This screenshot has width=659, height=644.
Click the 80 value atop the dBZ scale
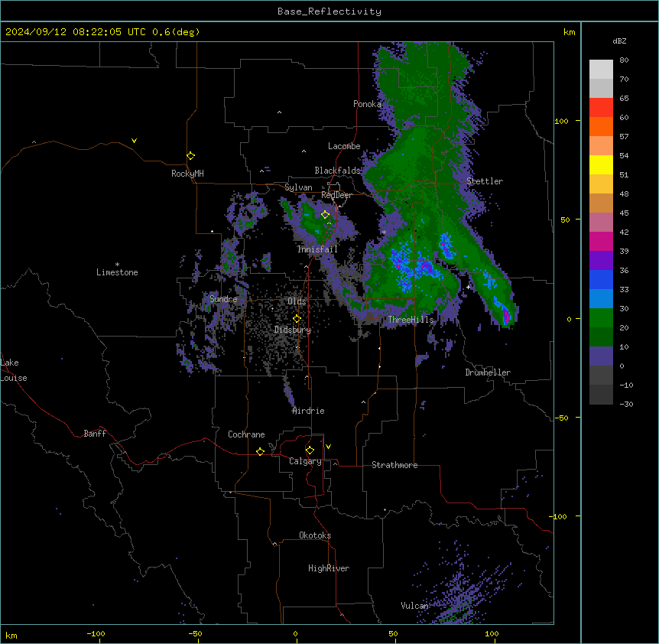(624, 60)
